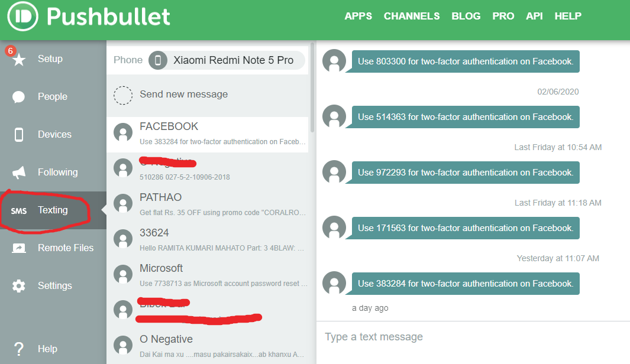
Task: Click the 02/06/2020 date stamp
Action: tap(558, 92)
